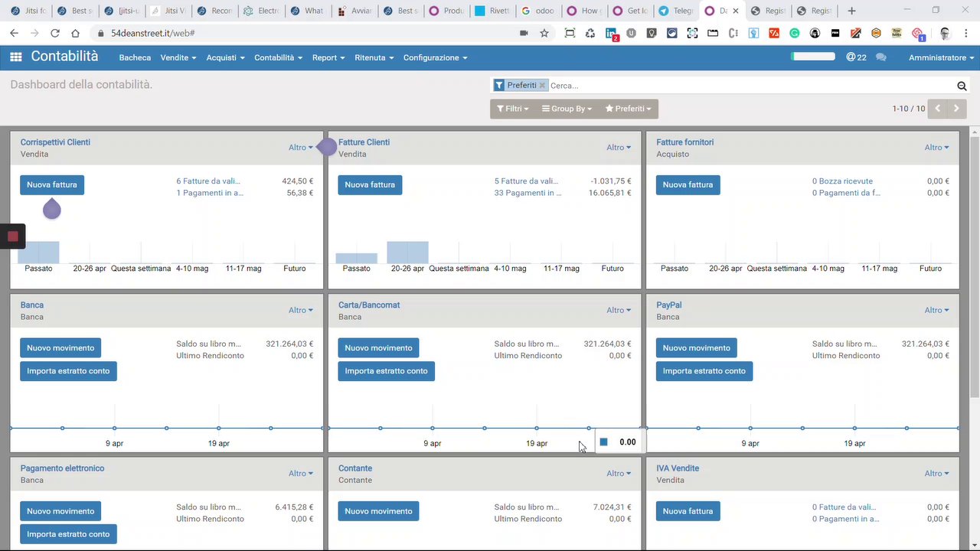
Task: Click the browser back arrow
Action: click(x=14, y=34)
